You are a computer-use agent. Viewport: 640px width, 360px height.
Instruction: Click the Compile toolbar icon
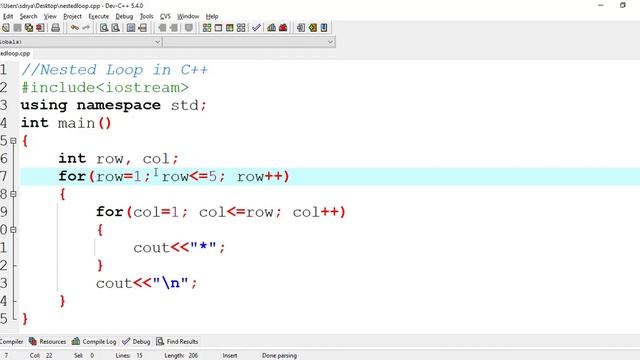tap(207, 28)
